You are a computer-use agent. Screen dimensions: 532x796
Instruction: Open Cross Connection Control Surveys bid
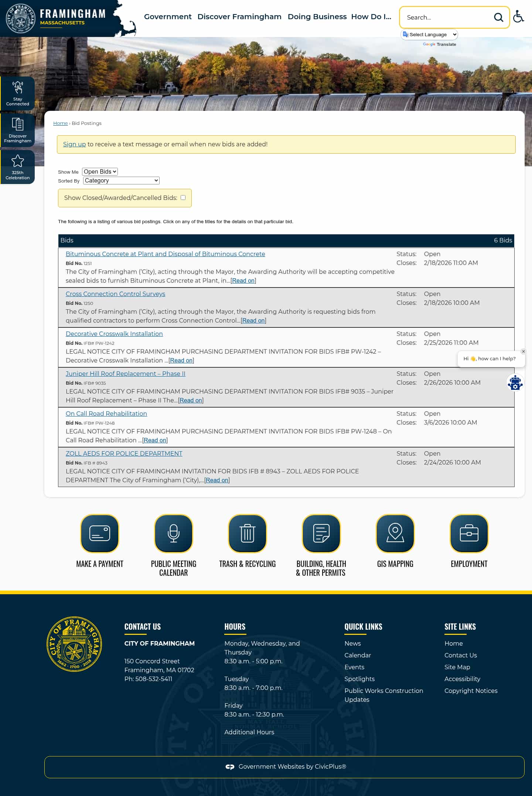pos(115,294)
